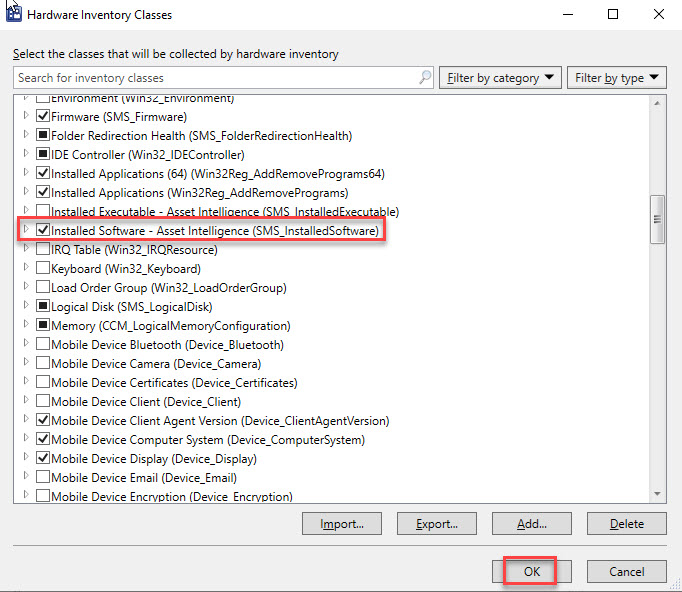Uncheck the Mobile Device Display checkbox
The width and height of the screenshot is (682, 592).
43,459
